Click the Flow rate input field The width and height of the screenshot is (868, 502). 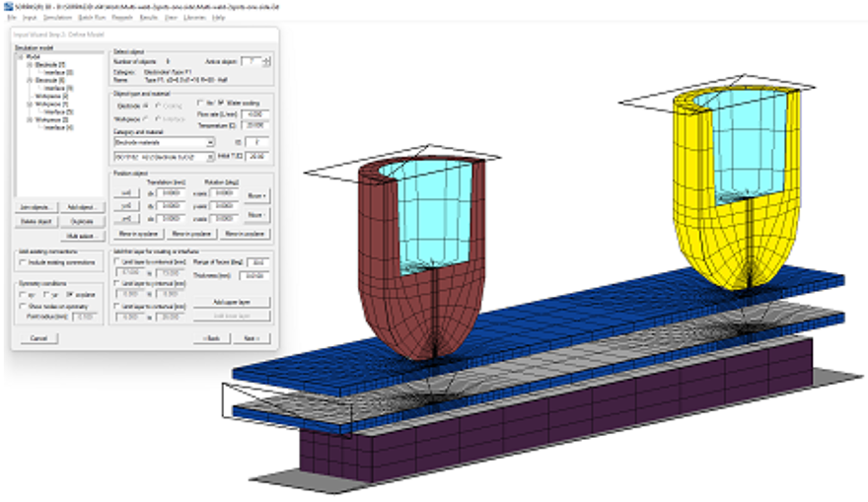click(256, 113)
